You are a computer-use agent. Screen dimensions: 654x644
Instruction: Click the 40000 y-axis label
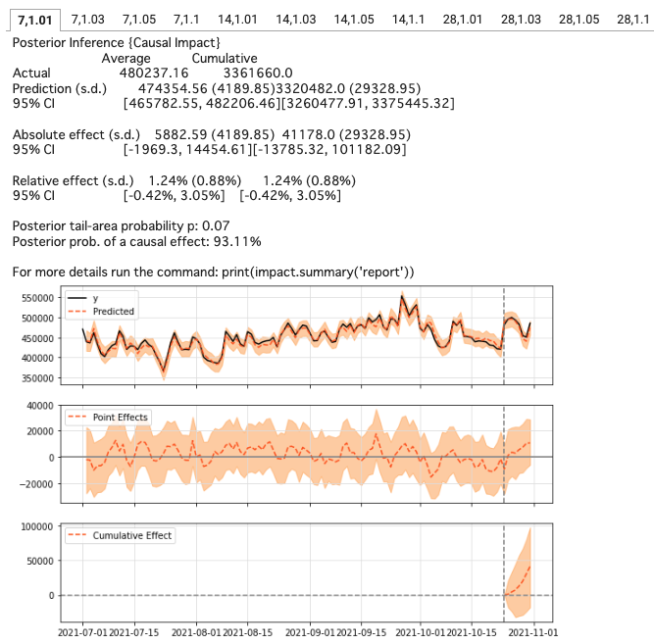point(40,406)
